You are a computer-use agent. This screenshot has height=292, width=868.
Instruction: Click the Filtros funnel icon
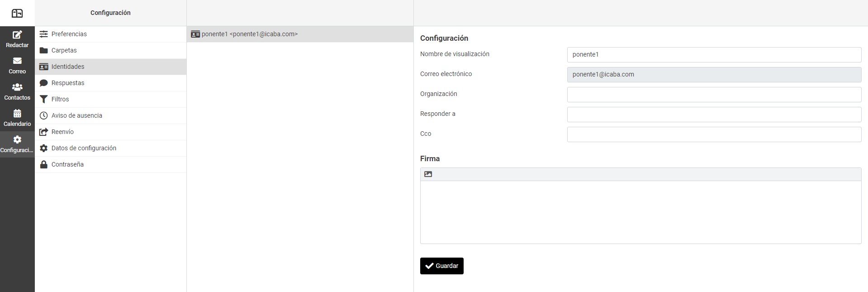point(44,99)
